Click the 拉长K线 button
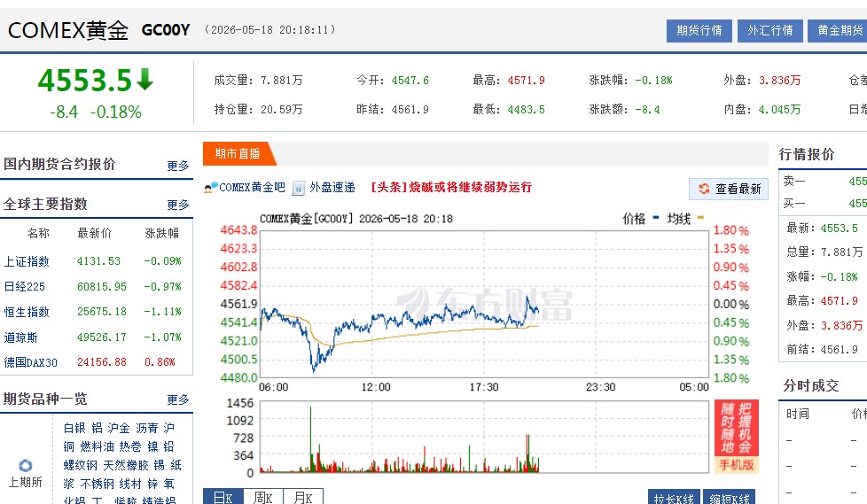 [674, 498]
